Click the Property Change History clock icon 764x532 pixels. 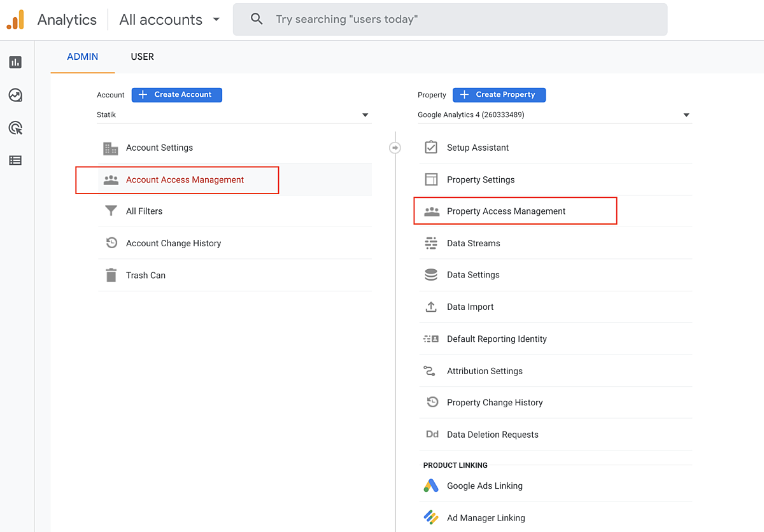tap(432, 402)
